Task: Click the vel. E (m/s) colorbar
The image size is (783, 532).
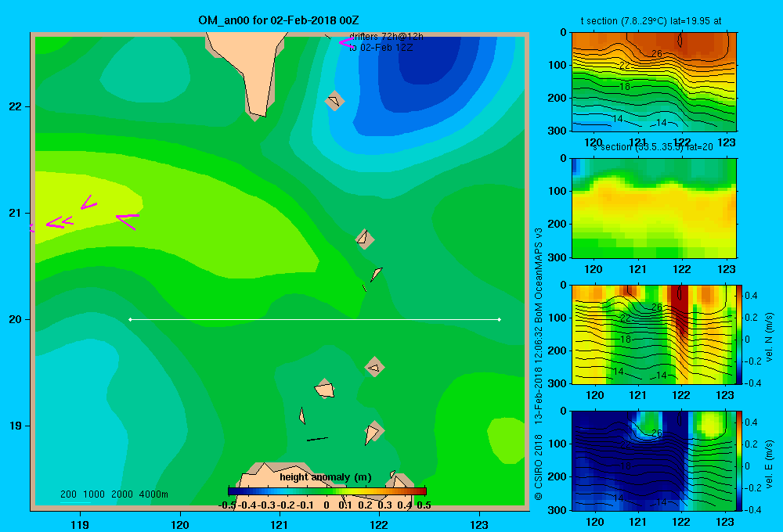Action: (740, 461)
